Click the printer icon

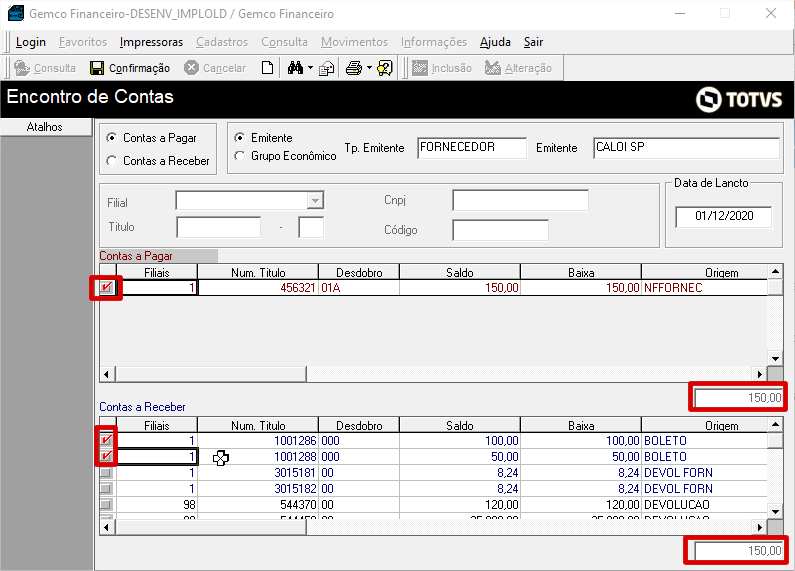[354, 68]
